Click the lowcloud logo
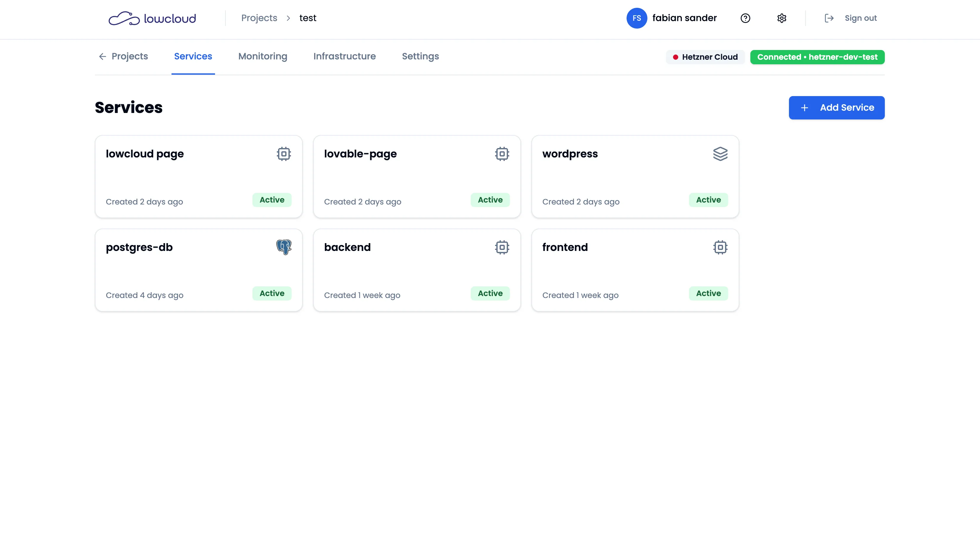 click(152, 18)
